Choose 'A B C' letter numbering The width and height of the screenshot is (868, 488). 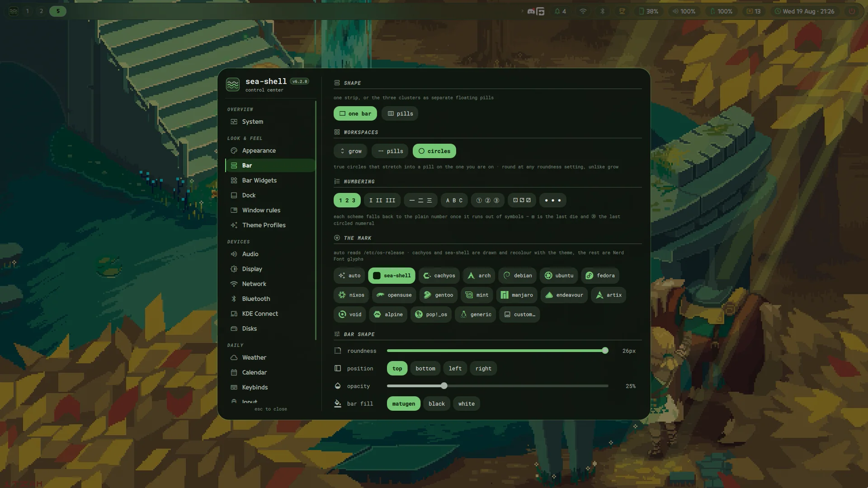pos(454,201)
